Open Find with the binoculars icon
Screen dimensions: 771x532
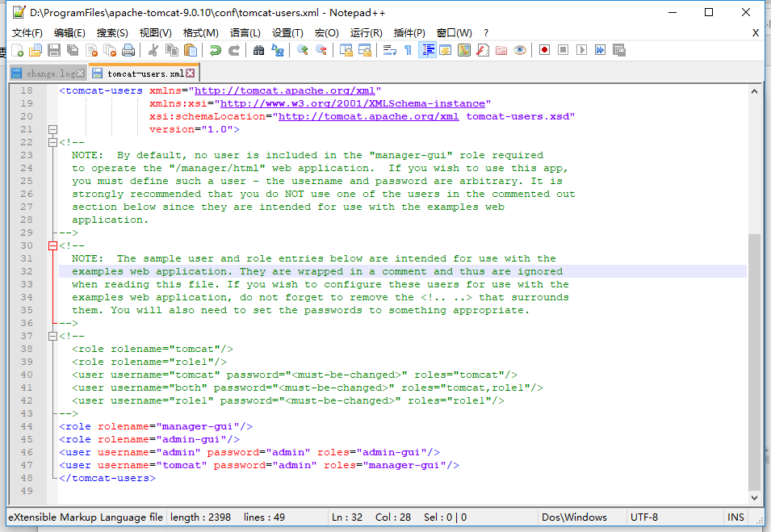tap(258, 50)
